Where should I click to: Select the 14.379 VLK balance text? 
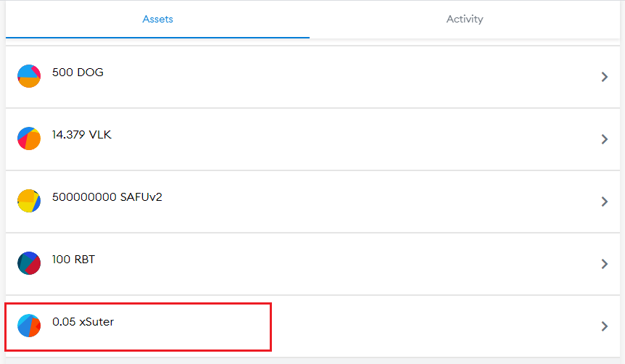[x=82, y=135]
